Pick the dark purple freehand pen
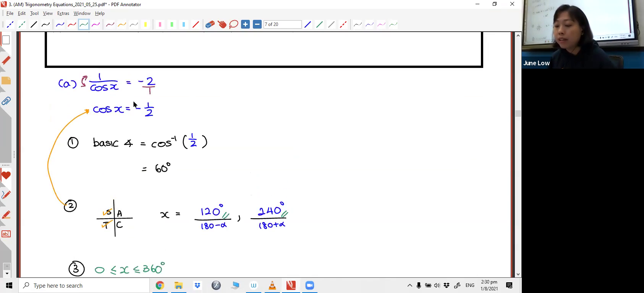Screen dimensions: 644x293 pos(110,24)
